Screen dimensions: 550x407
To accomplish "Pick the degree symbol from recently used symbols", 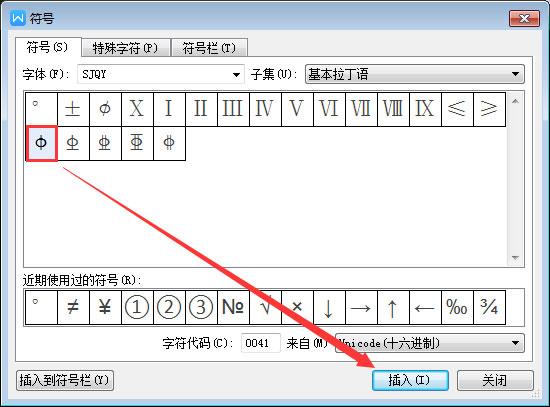I will (41, 307).
